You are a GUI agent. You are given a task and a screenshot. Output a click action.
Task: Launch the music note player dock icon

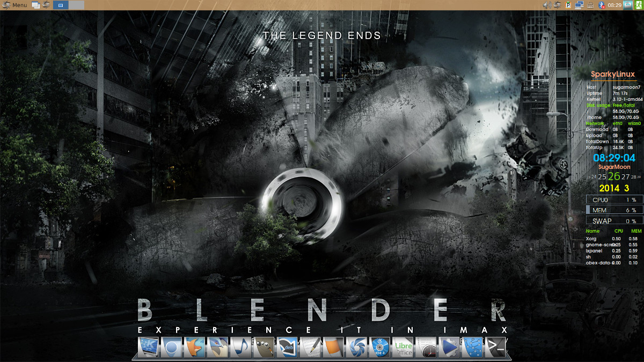(x=240, y=348)
